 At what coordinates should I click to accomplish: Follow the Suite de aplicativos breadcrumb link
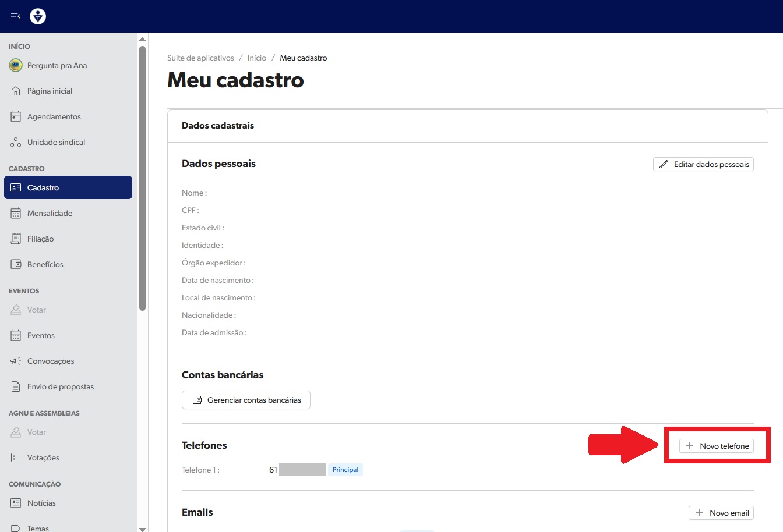[x=200, y=58]
